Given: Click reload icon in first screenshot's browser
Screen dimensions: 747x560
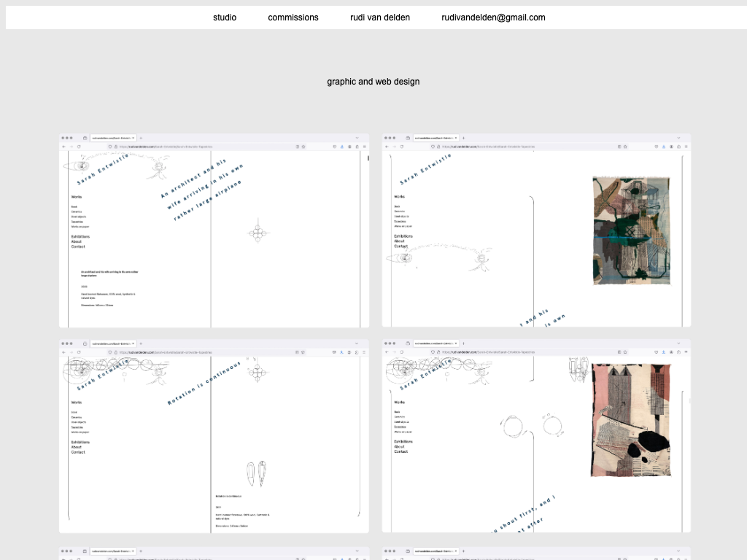Looking at the screenshot, I should pyautogui.click(x=79, y=147).
